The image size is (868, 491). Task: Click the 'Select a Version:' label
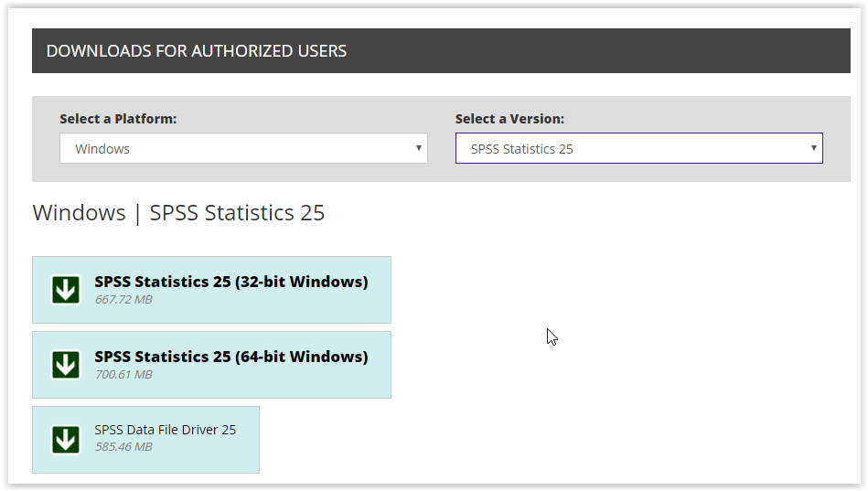509,119
